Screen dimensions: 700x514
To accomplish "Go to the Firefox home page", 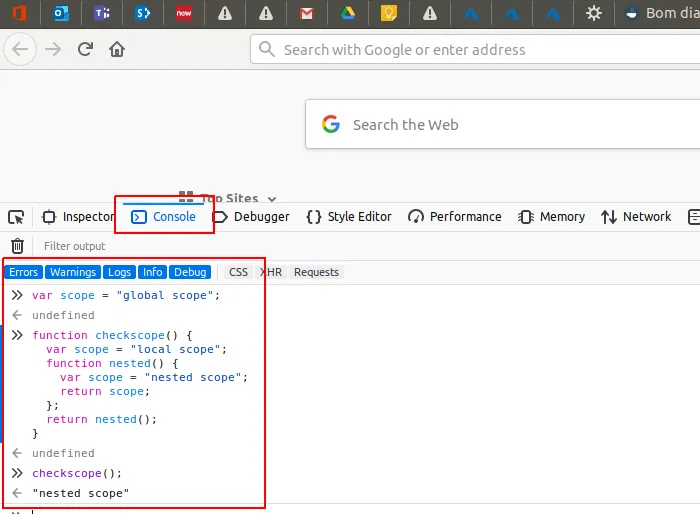I will [117, 49].
